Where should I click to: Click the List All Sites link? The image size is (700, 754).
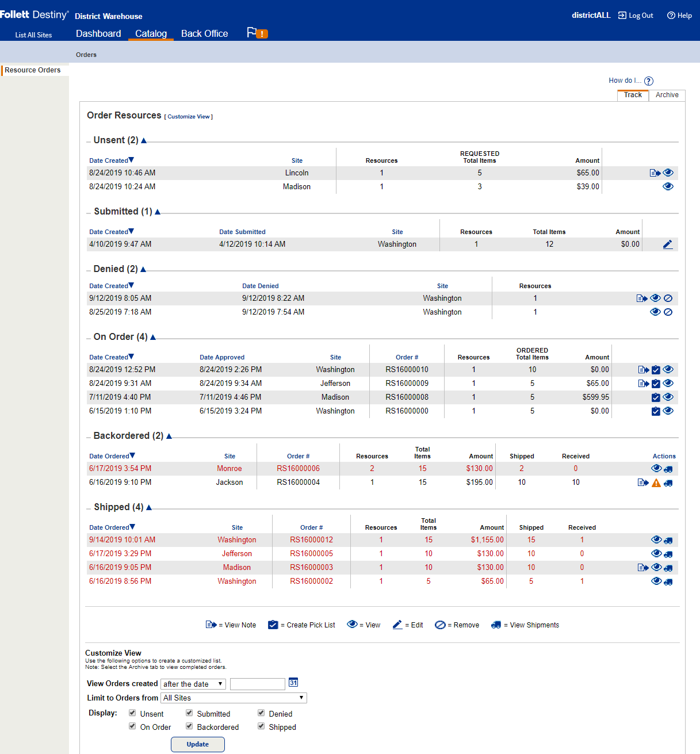pyautogui.click(x=33, y=35)
